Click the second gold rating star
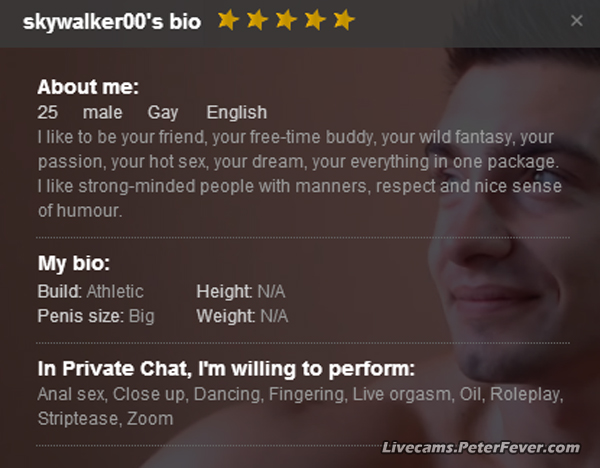The height and width of the screenshot is (468, 600). coord(257,20)
